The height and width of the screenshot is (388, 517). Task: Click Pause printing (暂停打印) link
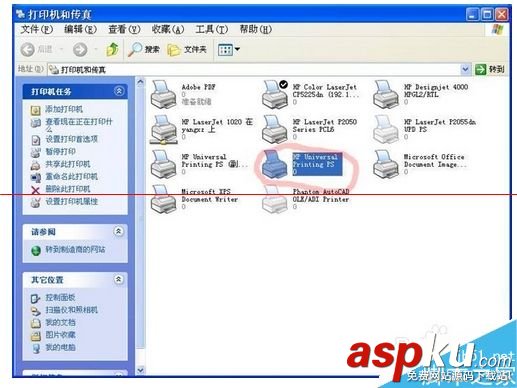tap(60, 151)
